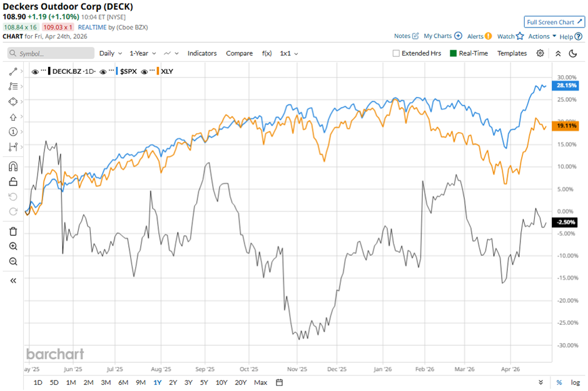Select the 20Y time range
Image resolution: width=588 pixels, height=391 pixels.
(241, 382)
